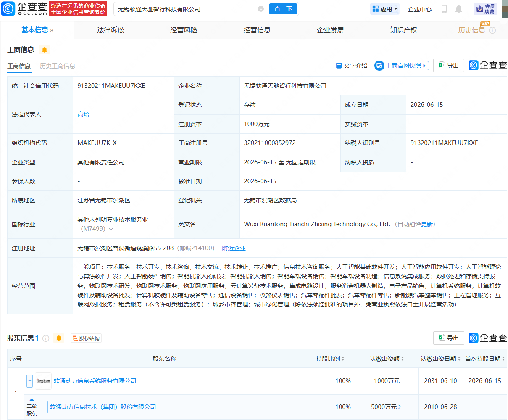Click the VIP membership renewal icon
This screenshot has width=508, height=420.
pyautogui.click(x=485, y=9)
